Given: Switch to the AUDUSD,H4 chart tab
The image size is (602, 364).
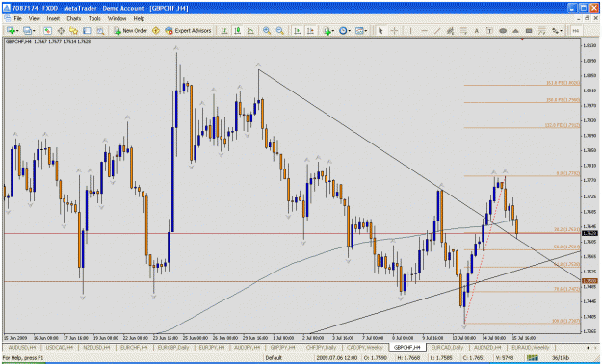Looking at the screenshot, I should tap(22, 347).
